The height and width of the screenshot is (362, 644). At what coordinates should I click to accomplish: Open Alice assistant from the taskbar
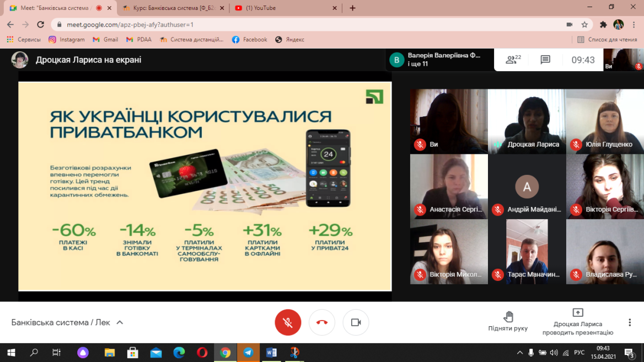pyautogui.click(x=83, y=353)
